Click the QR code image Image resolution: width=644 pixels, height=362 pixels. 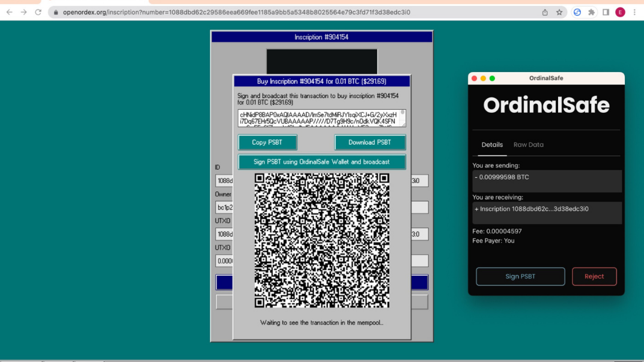coord(321,241)
